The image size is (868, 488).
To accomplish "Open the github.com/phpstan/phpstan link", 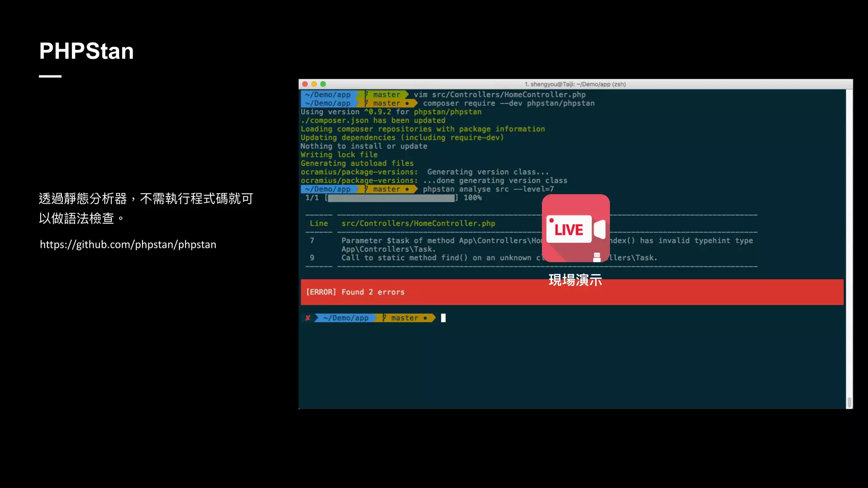I will (128, 244).
